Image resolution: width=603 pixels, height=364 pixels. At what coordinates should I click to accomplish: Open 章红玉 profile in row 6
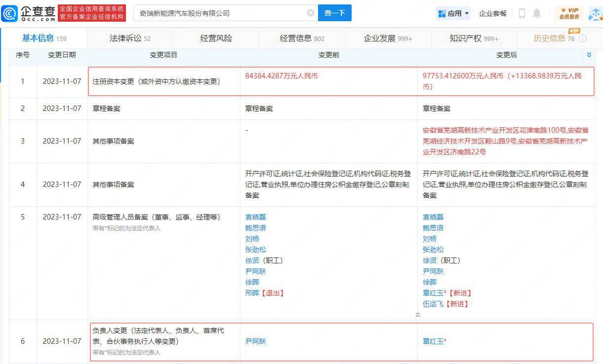[x=433, y=341]
